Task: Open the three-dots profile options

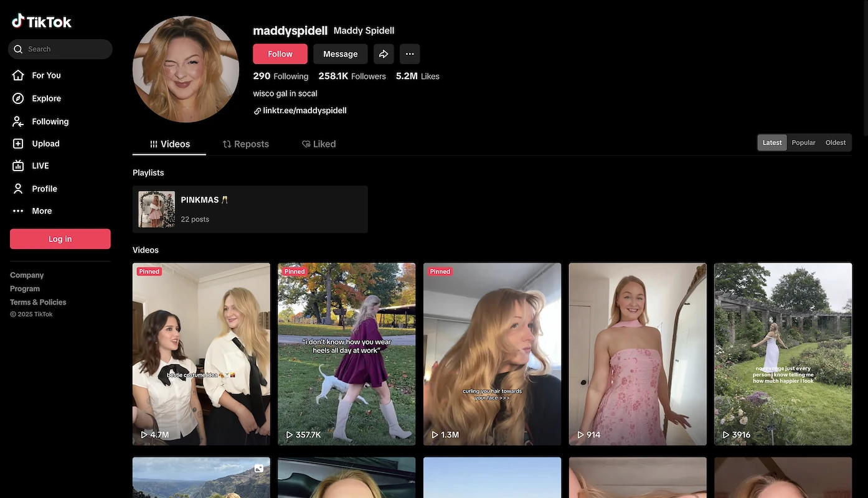Action: (x=410, y=54)
